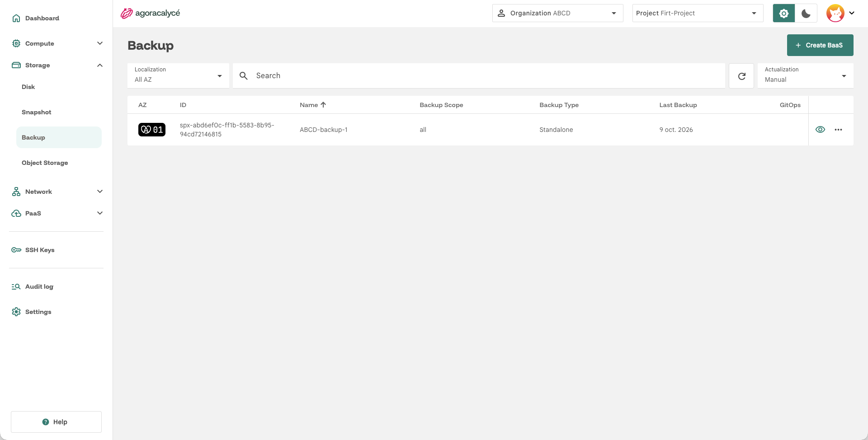
Task: Open the Audit log link
Action: tap(39, 286)
